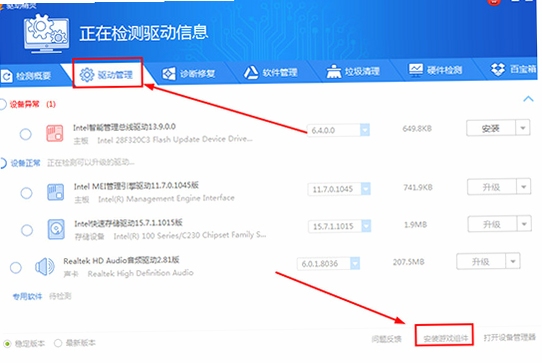Toggle the 设备异常 group checkbox
Viewport: 542px width, 363px height.
point(2,104)
